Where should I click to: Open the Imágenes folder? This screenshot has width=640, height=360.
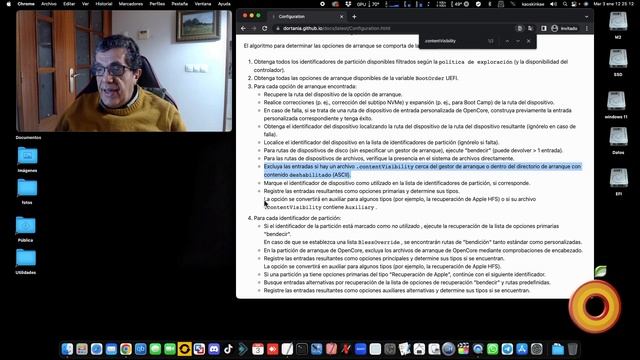(x=27, y=156)
